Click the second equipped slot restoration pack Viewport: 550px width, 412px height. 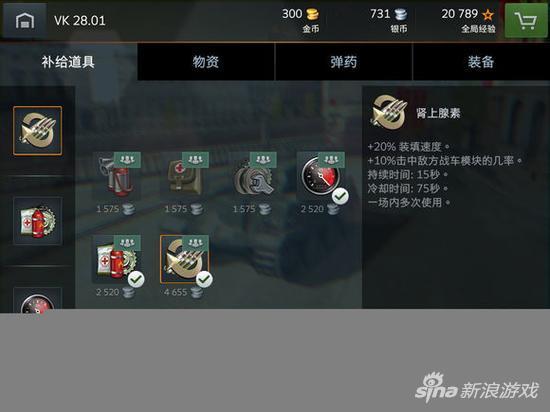click(38, 221)
